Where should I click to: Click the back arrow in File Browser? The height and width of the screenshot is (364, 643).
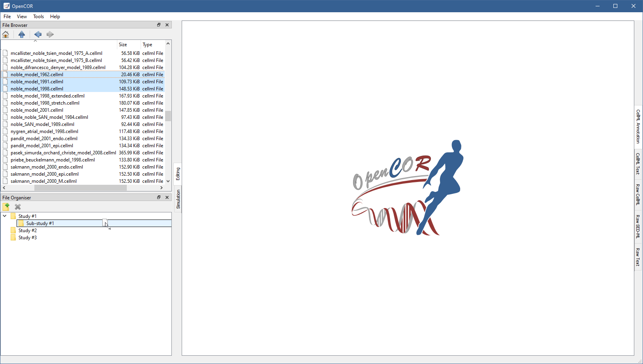coord(38,34)
